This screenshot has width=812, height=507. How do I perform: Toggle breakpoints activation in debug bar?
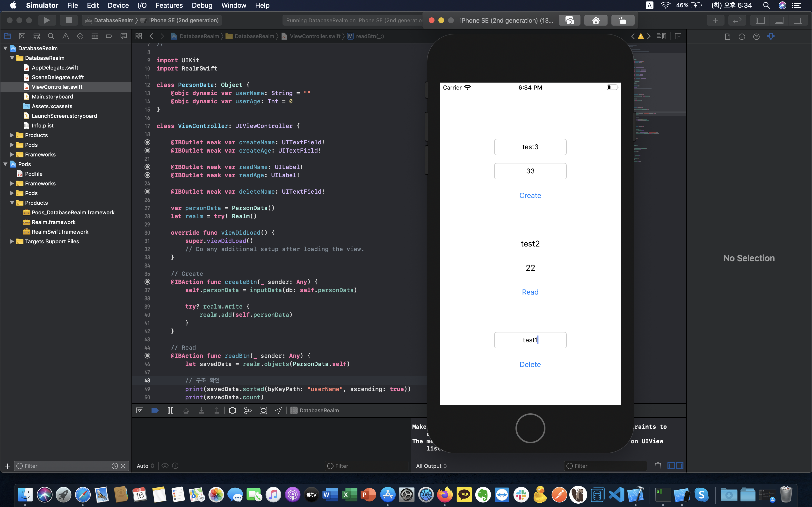click(155, 410)
